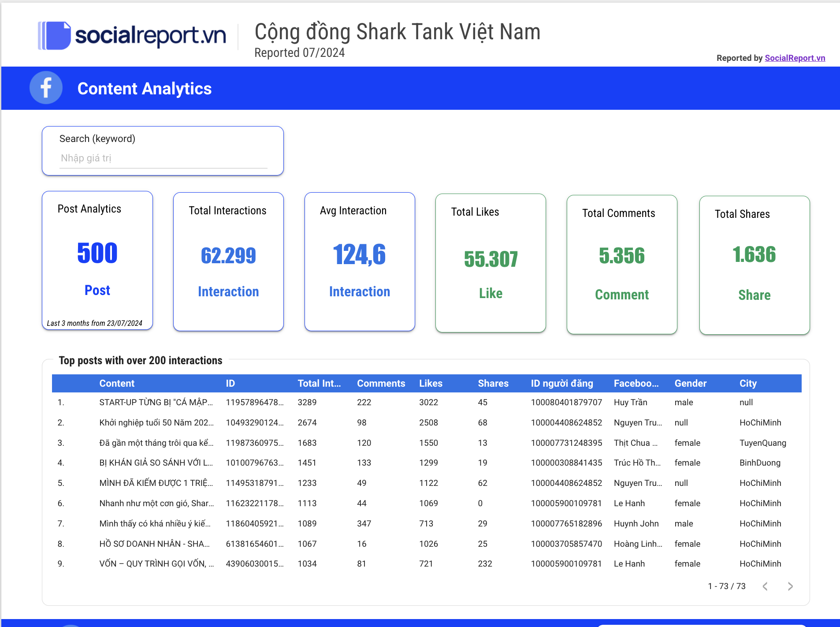This screenshot has height=627, width=840.
Task: Select the Total Likes 55.307 card
Action: click(491, 263)
